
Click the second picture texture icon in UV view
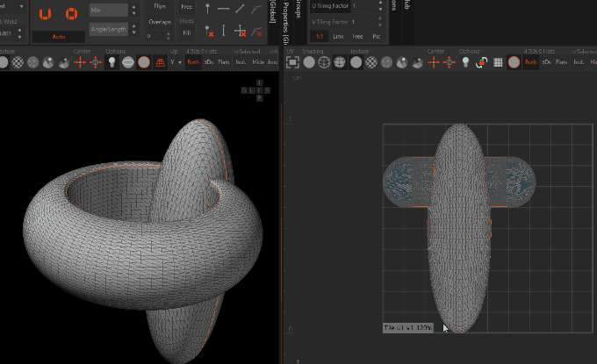click(418, 62)
